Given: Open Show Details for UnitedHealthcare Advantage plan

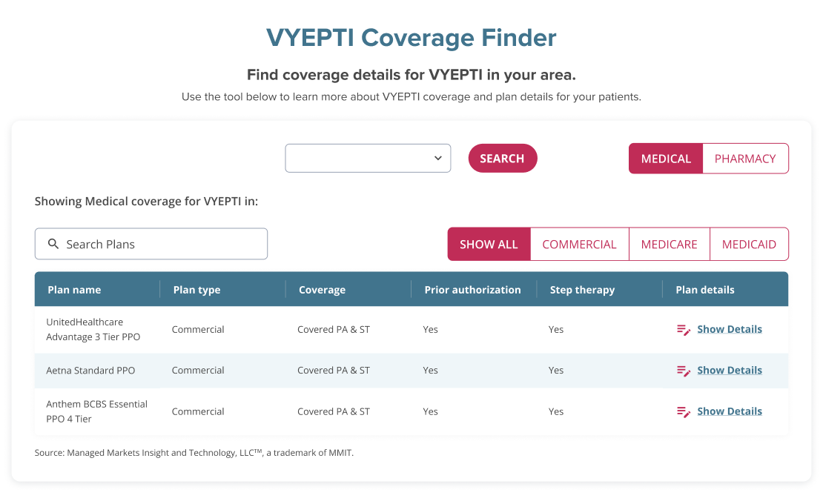Looking at the screenshot, I should [x=730, y=329].
